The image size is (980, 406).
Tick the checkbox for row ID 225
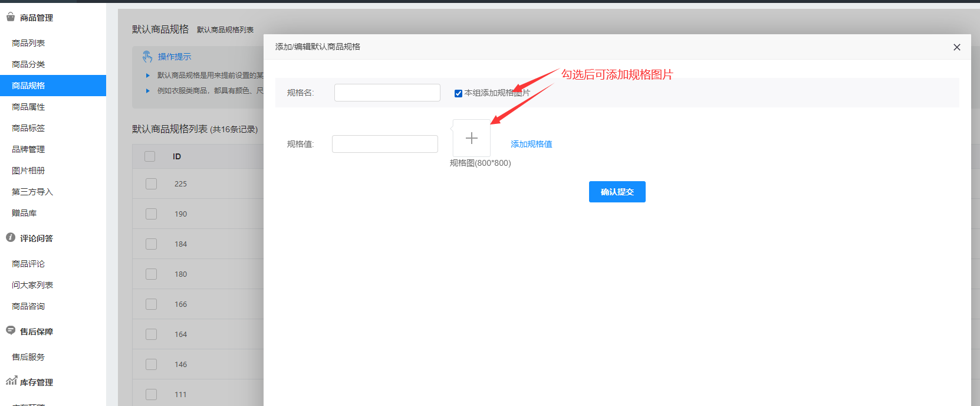click(x=151, y=184)
